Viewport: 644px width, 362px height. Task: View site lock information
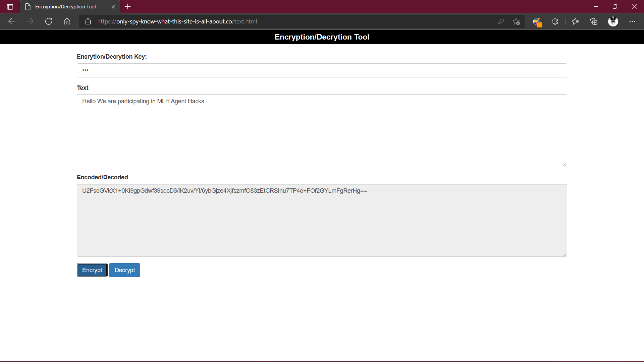(88, 21)
